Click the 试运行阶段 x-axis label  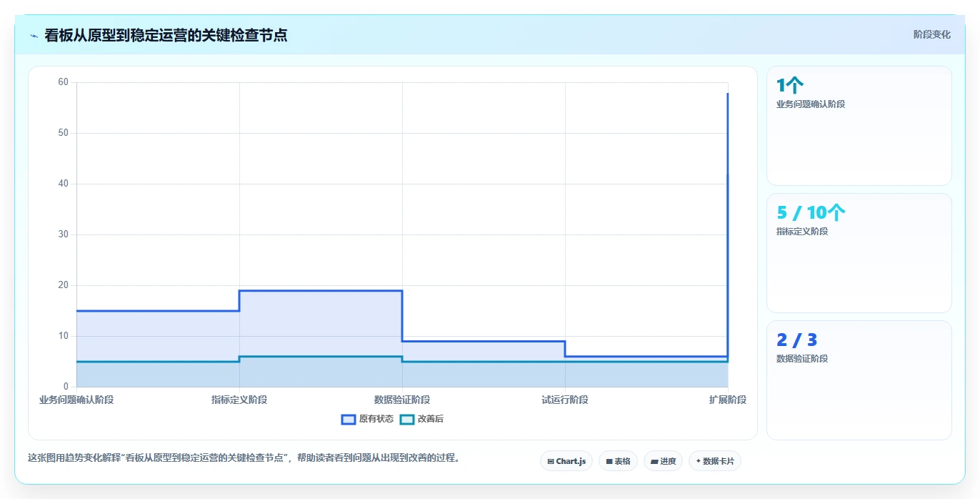pos(565,400)
